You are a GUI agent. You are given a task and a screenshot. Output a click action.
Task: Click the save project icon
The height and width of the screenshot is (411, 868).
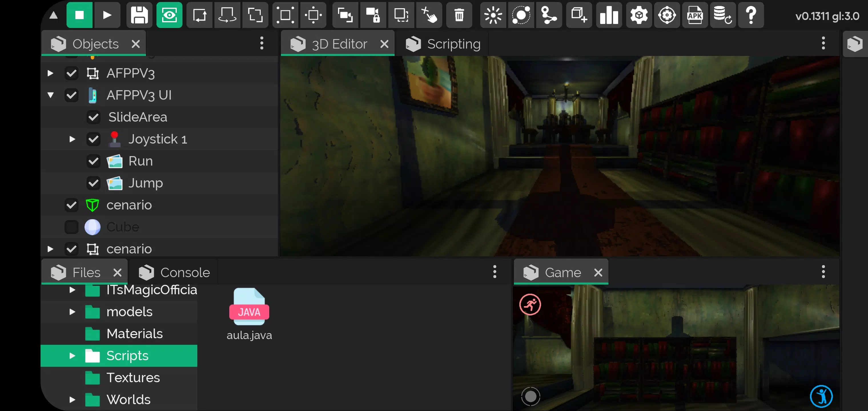(x=139, y=15)
